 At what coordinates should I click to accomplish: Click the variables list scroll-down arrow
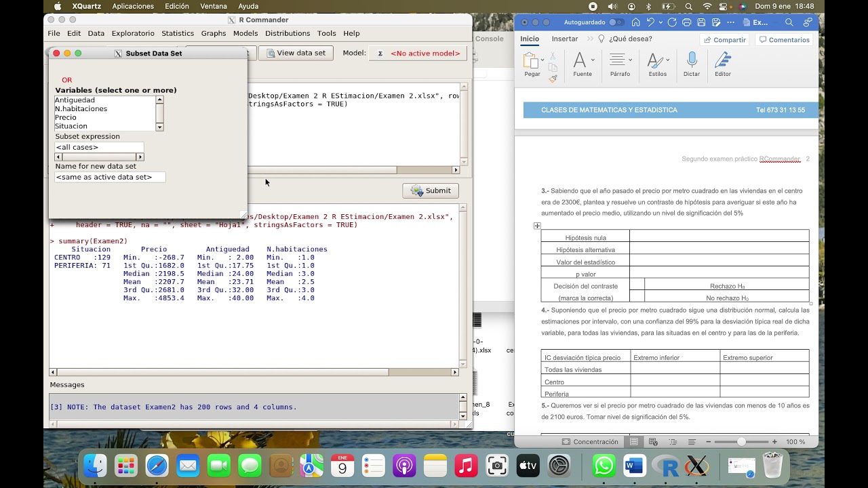[159, 127]
